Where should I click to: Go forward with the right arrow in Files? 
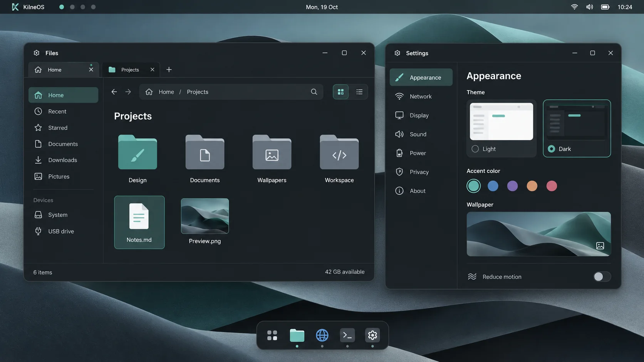[128, 92]
